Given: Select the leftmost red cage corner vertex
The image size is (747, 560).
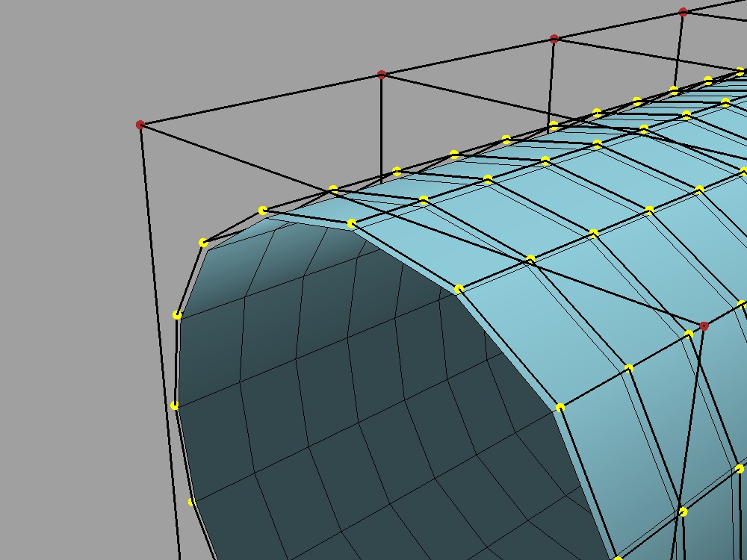Looking at the screenshot, I should click(140, 125).
